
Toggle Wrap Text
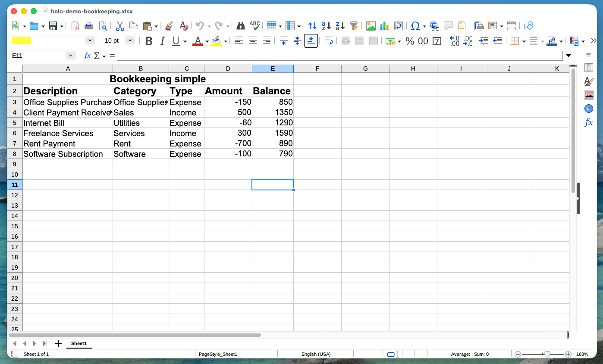(329, 41)
